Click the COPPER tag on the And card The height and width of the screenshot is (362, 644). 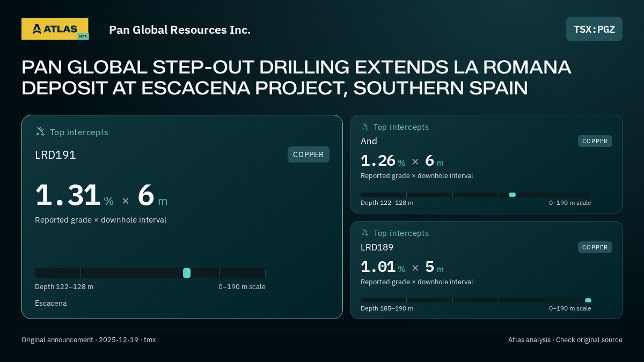[595, 141]
